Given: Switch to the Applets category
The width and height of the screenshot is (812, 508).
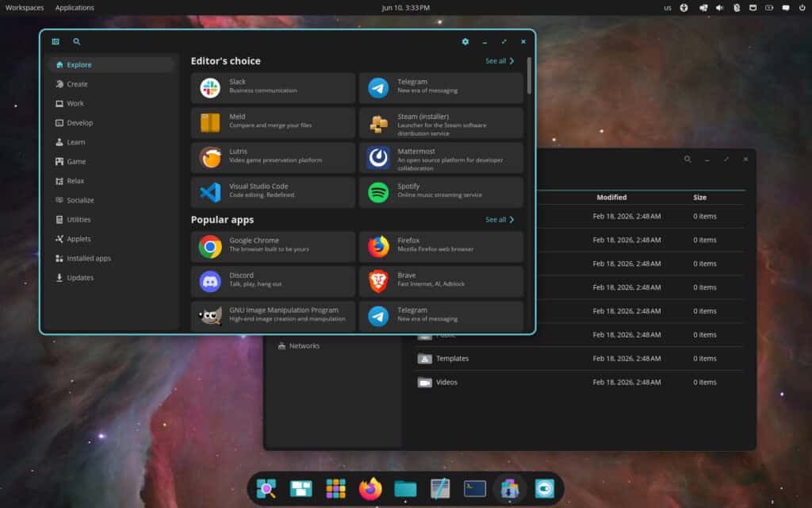Looking at the screenshot, I should (111, 239).
